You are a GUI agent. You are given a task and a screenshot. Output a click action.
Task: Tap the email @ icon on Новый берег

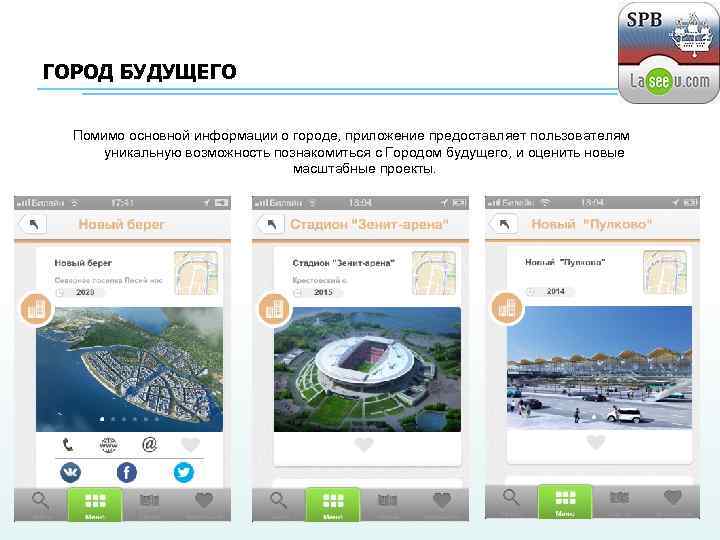pos(149,444)
